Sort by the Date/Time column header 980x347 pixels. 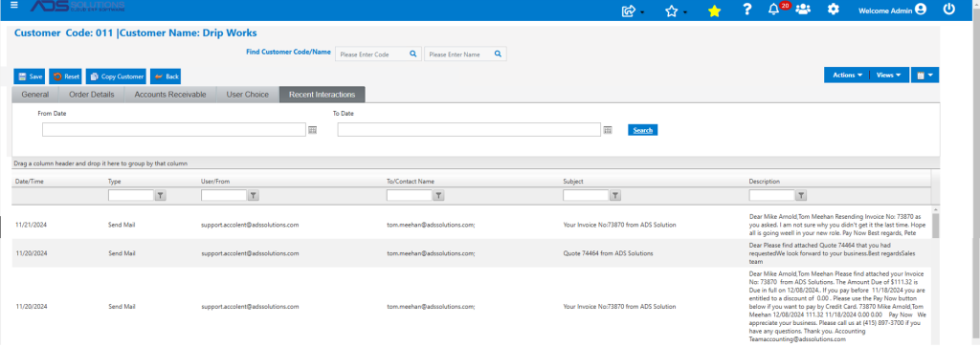click(x=30, y=182)
